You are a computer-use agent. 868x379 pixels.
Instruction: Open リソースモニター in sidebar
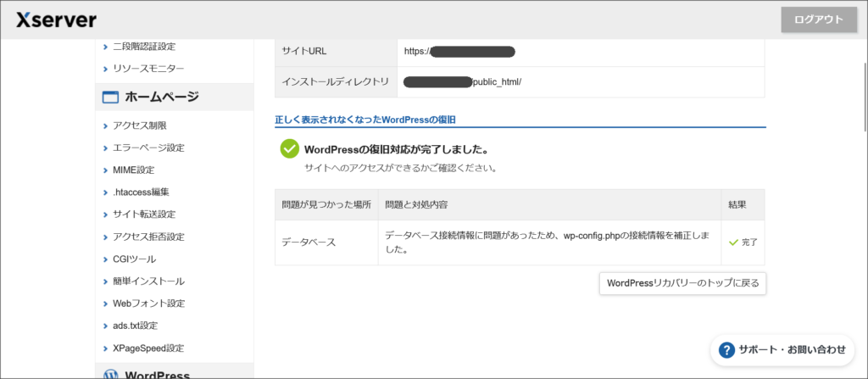click(x=148, y=69)
